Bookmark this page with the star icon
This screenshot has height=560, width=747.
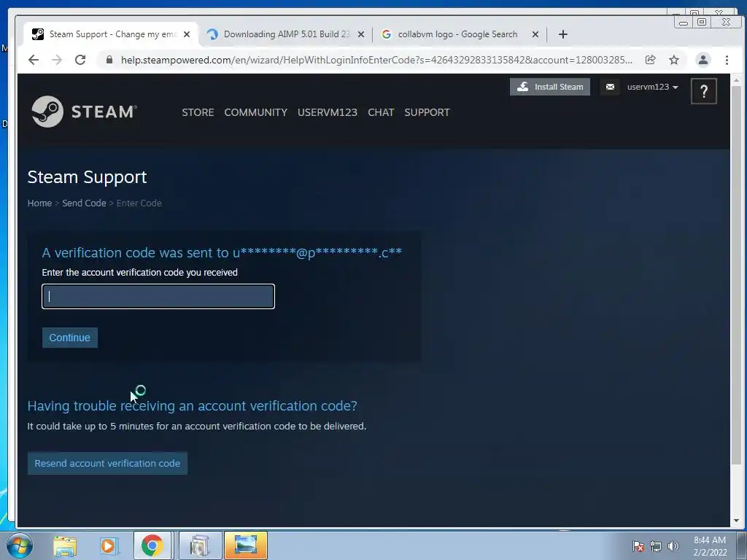(673, 60)
